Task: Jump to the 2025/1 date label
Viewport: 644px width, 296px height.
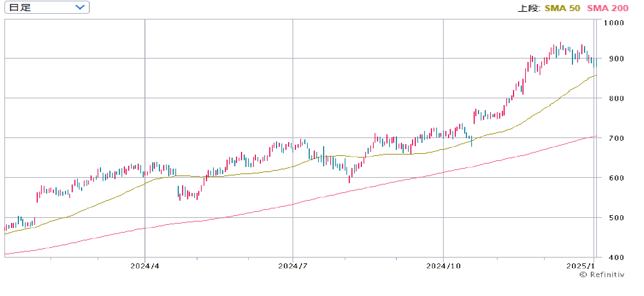Action: (580, 266)
